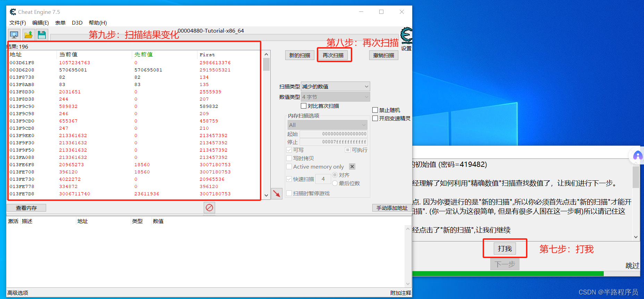
Task: Select the 最后位数 radio button
Action: click(335, 183)
